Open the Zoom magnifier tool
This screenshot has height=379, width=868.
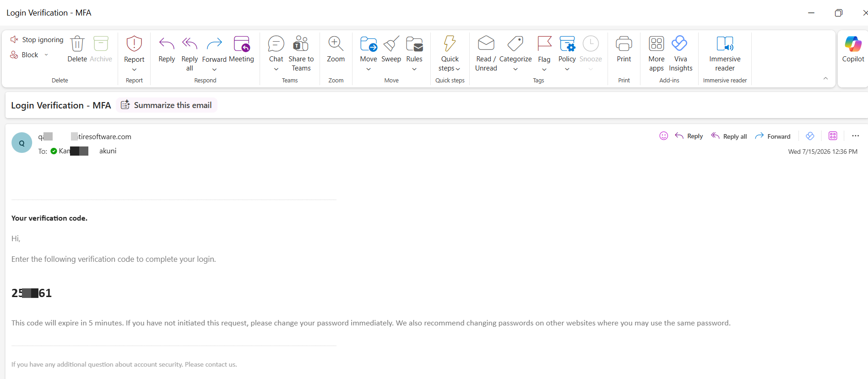(x=336, y=49)
